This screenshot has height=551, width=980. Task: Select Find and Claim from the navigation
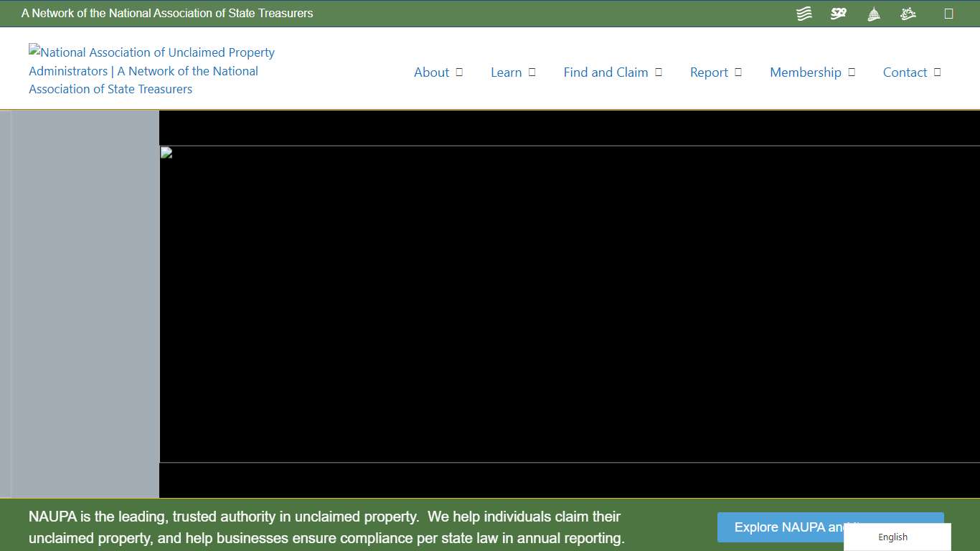click(x=606, y=72)
